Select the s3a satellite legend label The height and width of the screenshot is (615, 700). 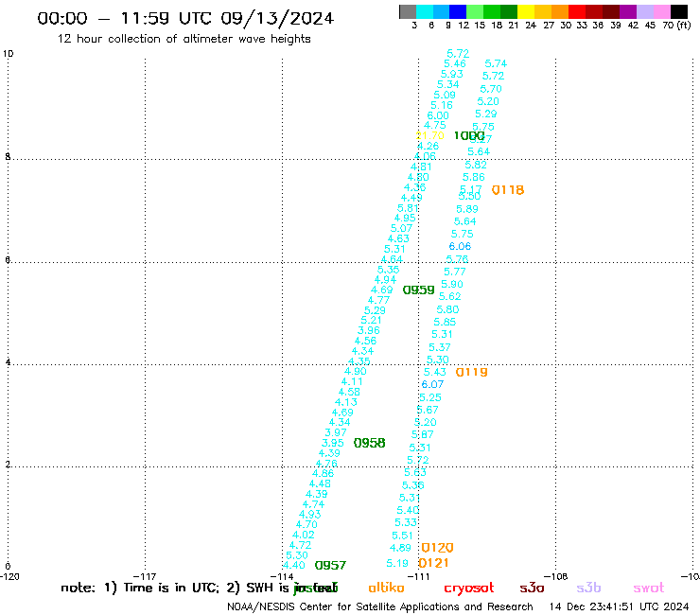[x=532, y=589]
